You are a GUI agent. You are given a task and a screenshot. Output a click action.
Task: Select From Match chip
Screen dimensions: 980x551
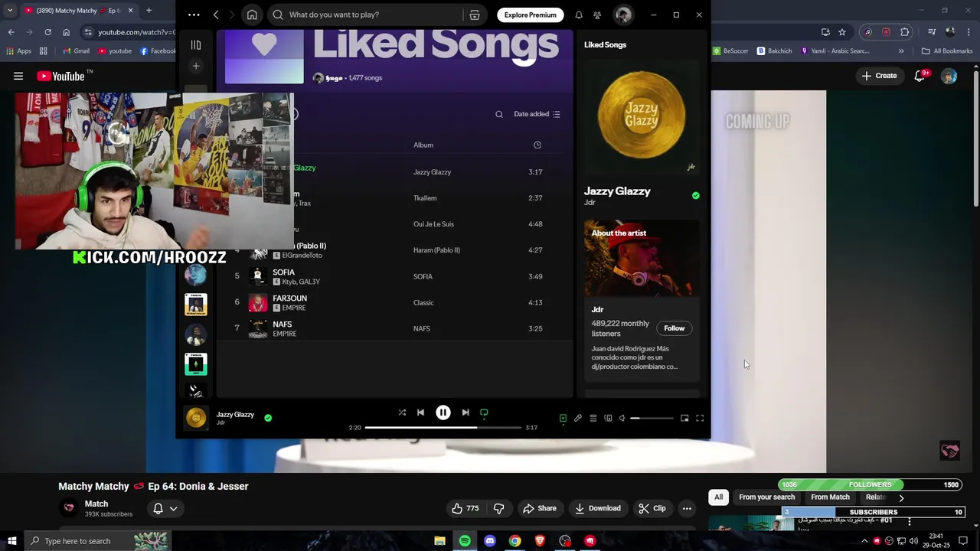(830, 497)
